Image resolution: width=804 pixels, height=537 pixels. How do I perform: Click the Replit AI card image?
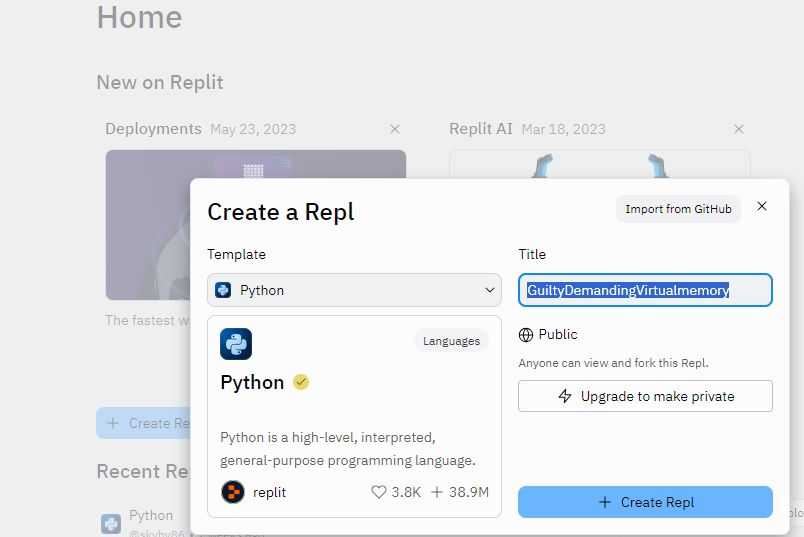click(x=599, y=164)
